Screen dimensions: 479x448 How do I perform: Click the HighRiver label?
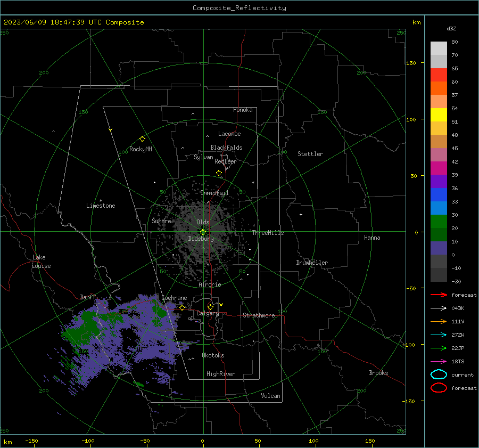pos(221,374)
